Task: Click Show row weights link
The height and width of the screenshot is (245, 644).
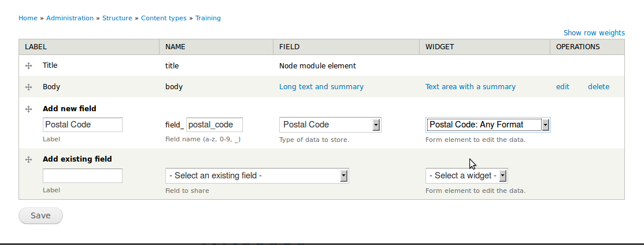Action: (x=594, y=33)
